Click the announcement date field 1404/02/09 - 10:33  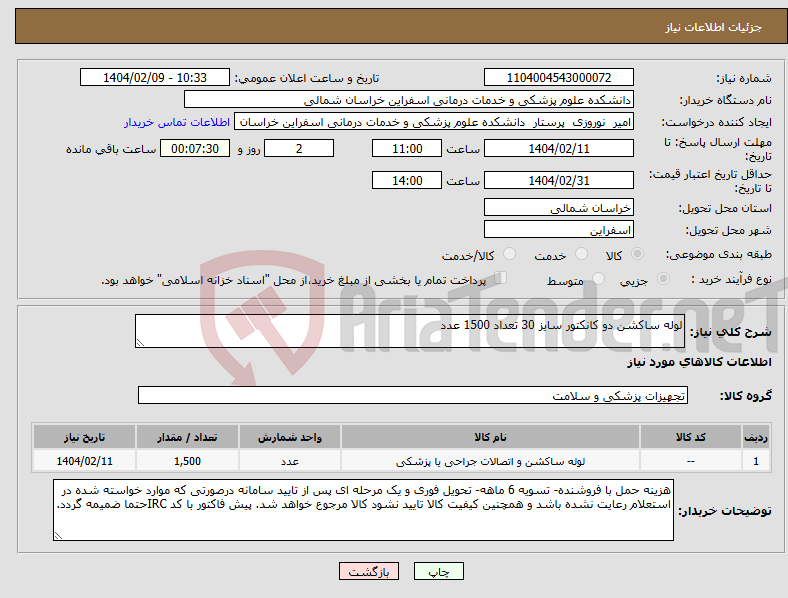coord(155,78)
